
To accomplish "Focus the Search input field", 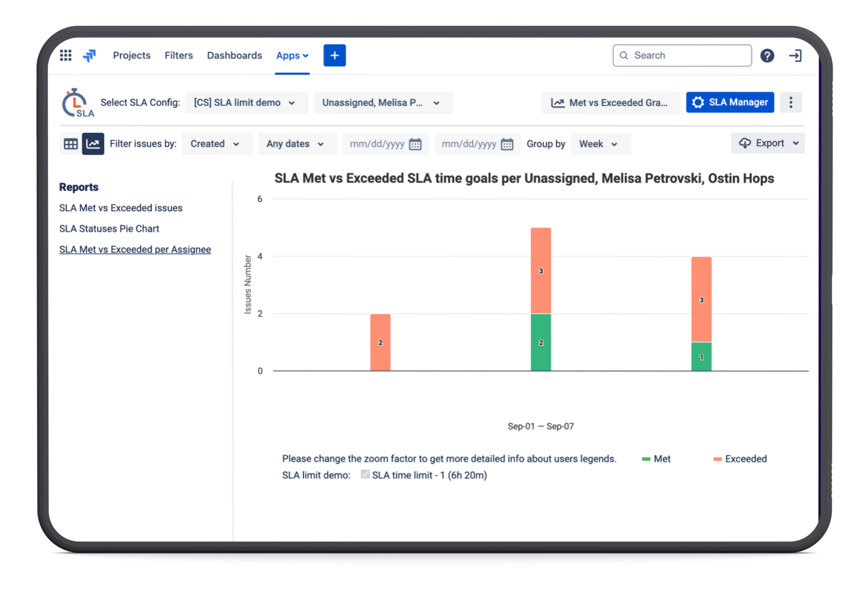I will (682, 56).
